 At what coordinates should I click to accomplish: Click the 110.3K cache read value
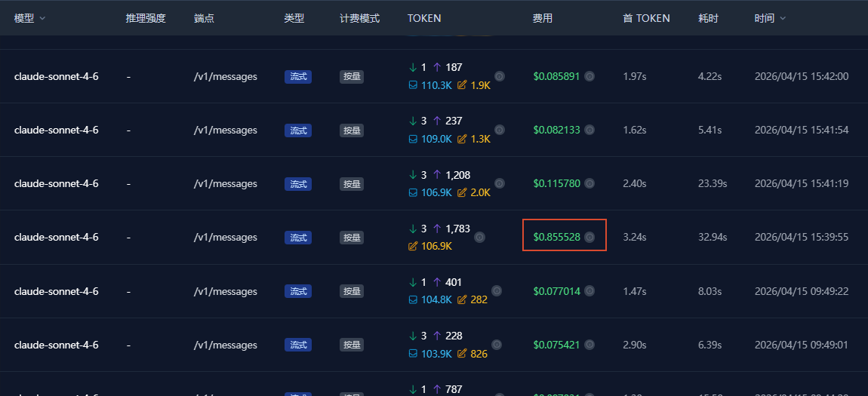pyautogui.click(x=436, y=86)
